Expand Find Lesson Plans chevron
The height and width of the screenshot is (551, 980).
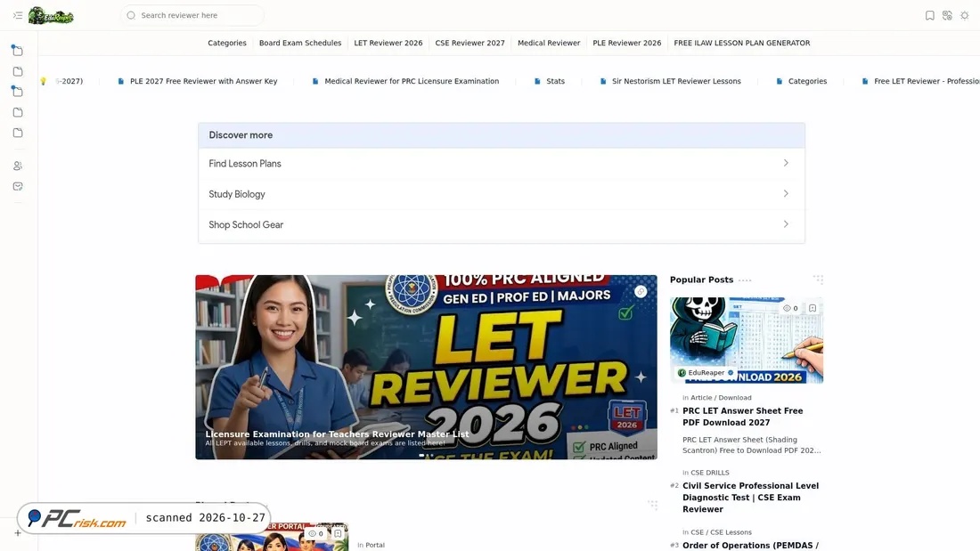coord(786,163)
